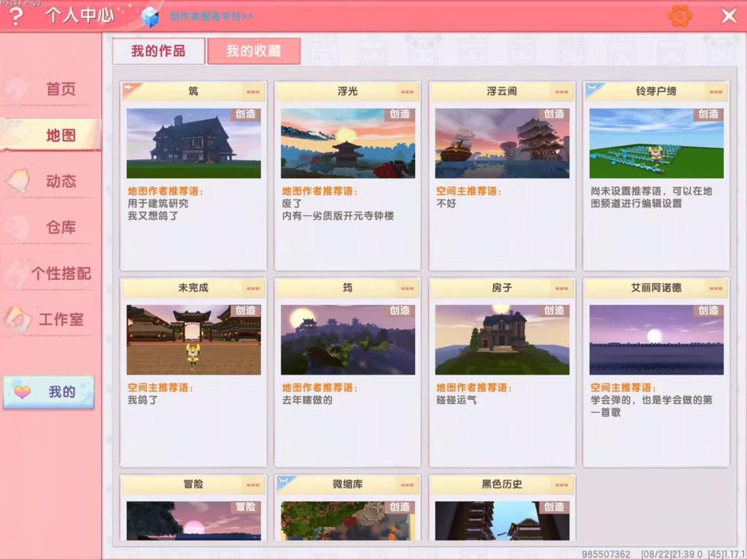Click the 创造 tag on 浮光 thumbnail
The height and width of the screenshot is (560, 747).
click(400, 114)
